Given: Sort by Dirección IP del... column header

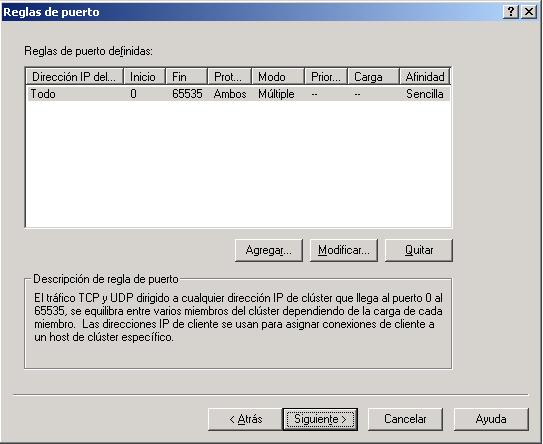Looking at the screenshot, I should [x=74, y=77].
